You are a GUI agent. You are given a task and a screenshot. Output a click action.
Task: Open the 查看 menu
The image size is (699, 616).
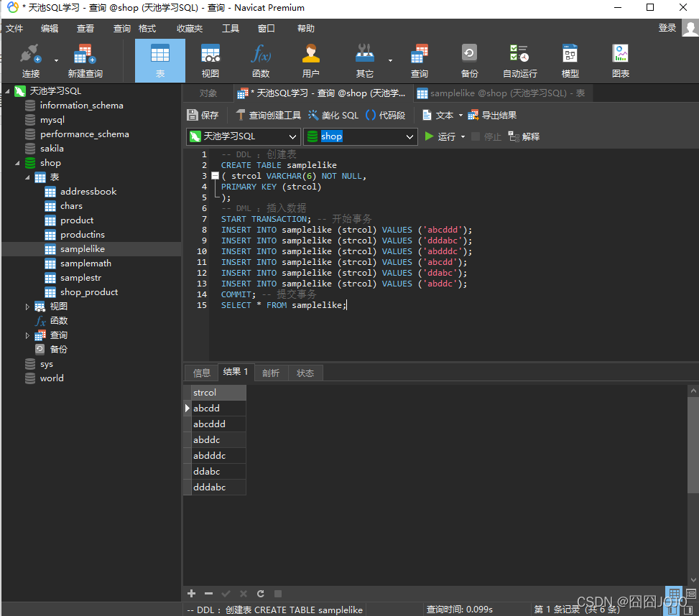pyautogui.click(x=85, y=29)
